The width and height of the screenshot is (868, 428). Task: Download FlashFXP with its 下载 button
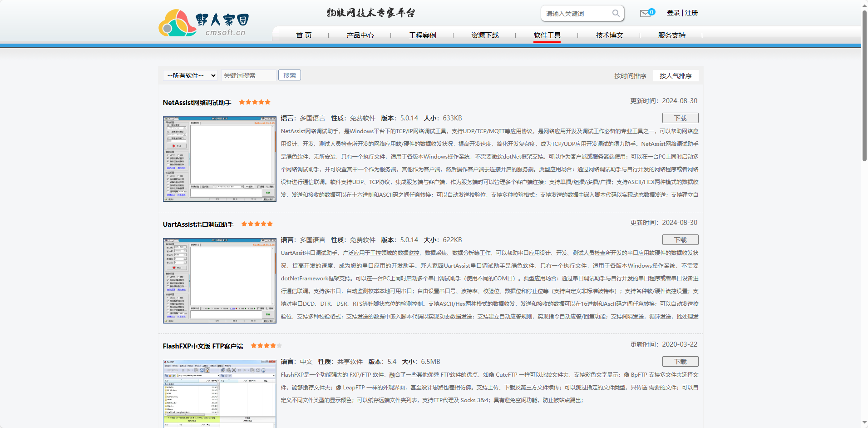click(680, 362)
